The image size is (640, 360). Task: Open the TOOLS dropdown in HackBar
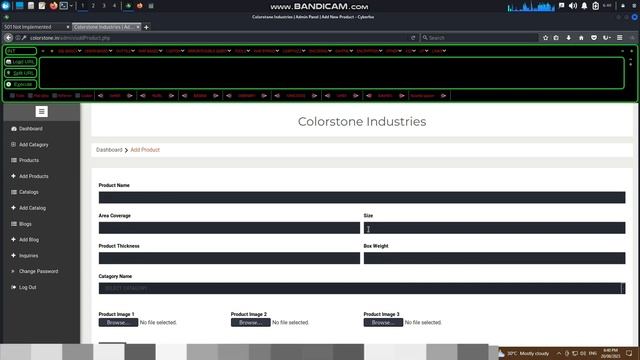(242, 51)
